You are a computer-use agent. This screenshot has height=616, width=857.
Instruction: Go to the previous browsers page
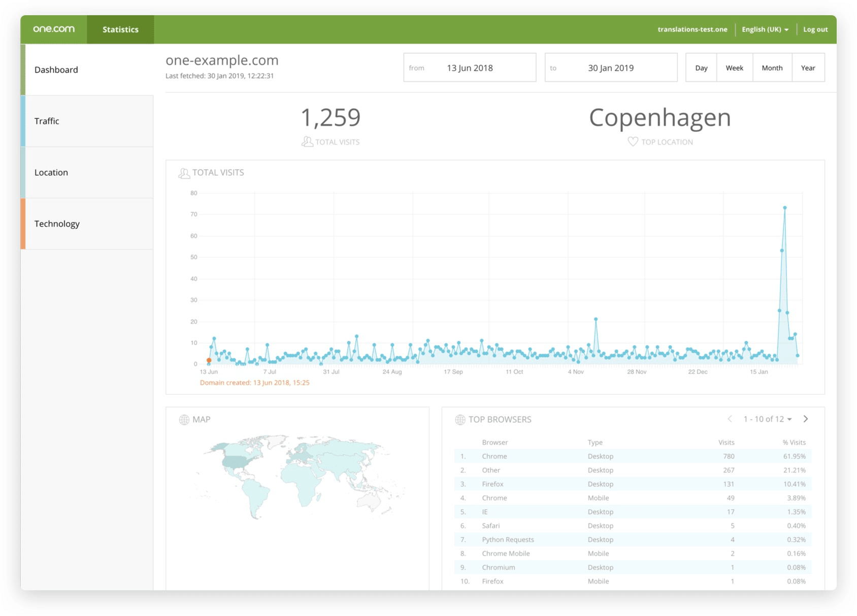coord(730,419)
